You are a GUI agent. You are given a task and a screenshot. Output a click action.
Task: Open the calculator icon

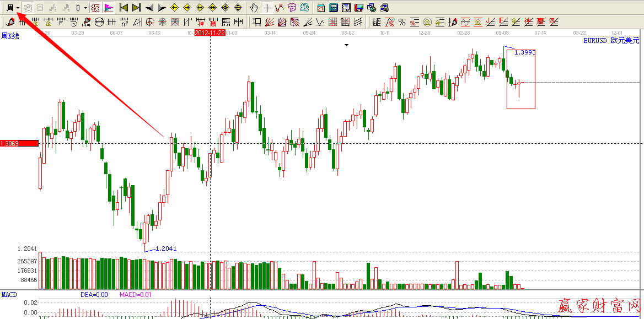pos(334,8)
